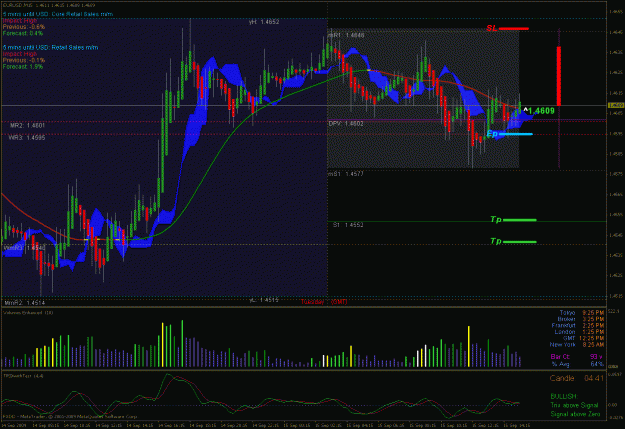Click the EURUSD,M15 chart title text
This screenshot has height=429, width=625.
pos(49,5)
